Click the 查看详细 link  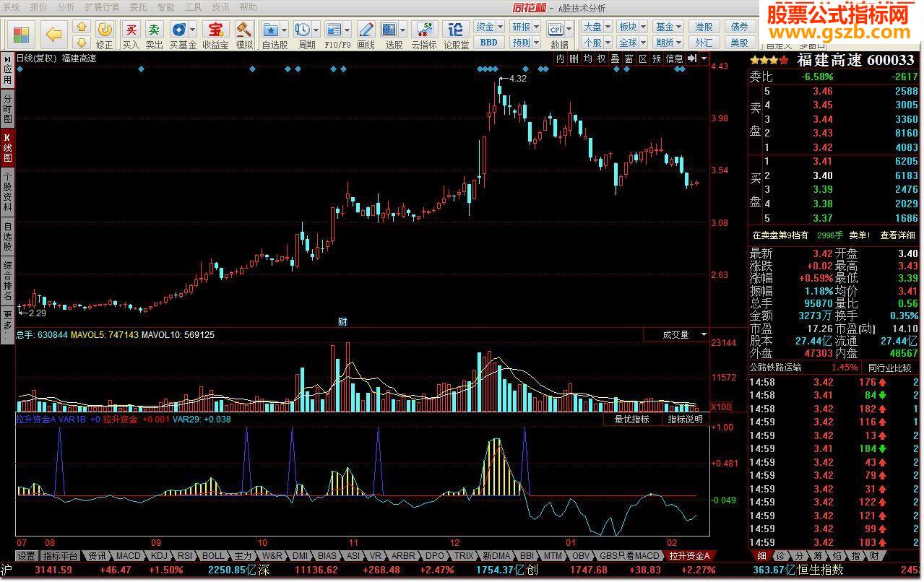coord(898,235)
